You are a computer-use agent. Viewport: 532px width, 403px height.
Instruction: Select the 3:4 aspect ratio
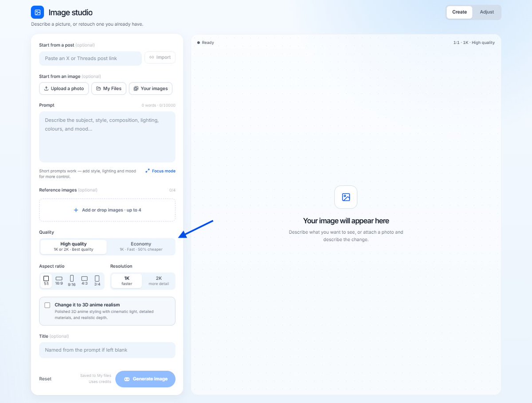97,281
